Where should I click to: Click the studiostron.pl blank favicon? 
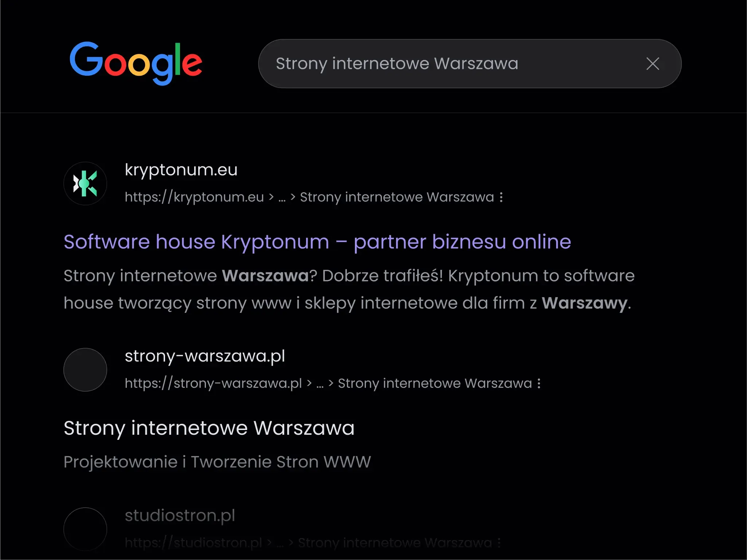(x=85, y=529)
